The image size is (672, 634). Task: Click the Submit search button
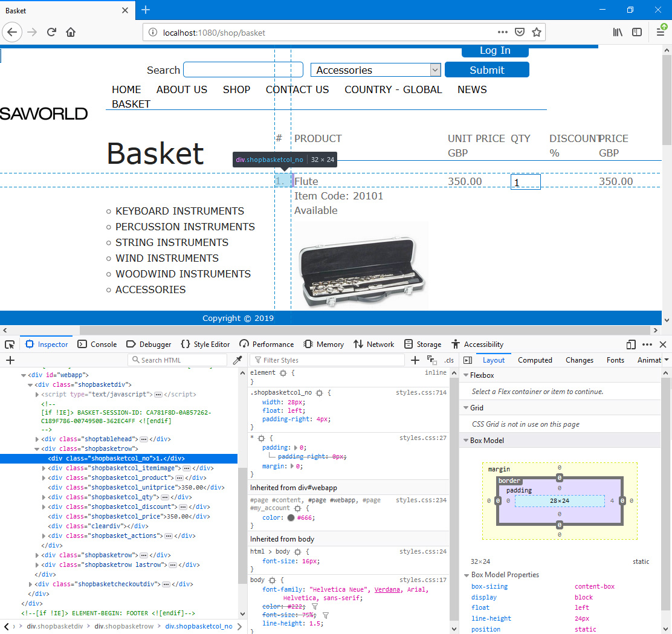point(487,70)
